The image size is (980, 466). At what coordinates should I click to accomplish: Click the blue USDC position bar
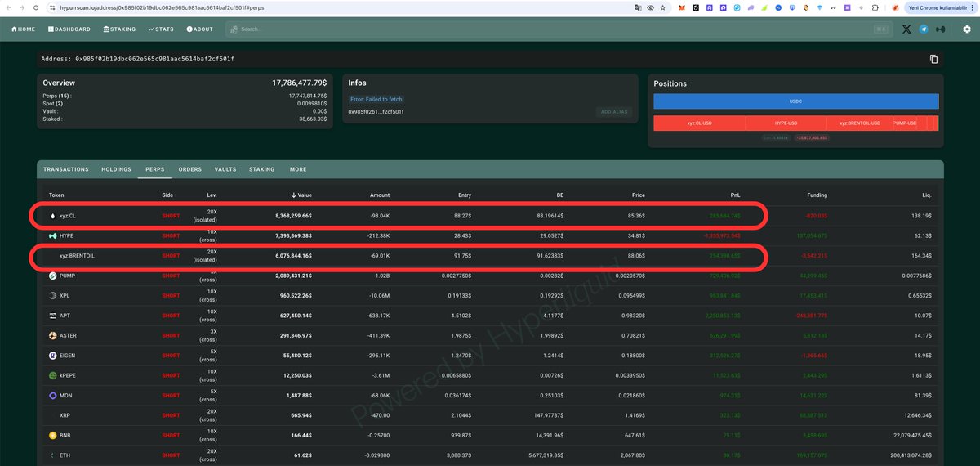click(795, 101)
